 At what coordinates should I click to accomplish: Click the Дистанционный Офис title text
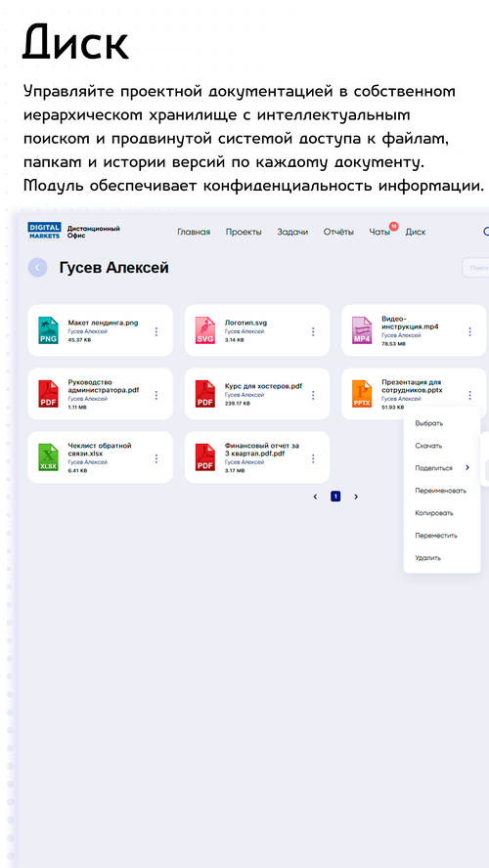[94, 232]
